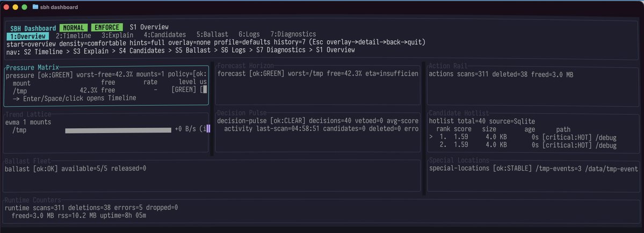The width and height of the screenshot is (644, 233).
Task: Click 'S4 Candidates' in nav breadcrumb
Action: [142, 50]
